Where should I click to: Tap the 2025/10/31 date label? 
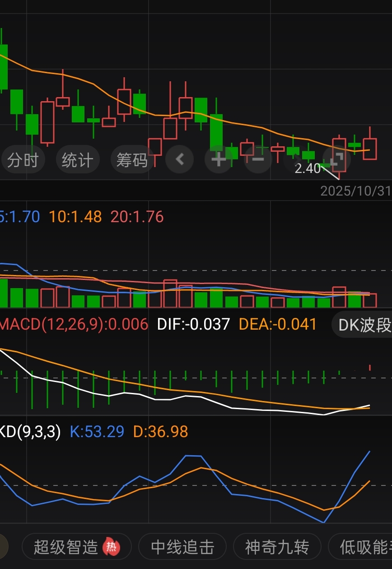[356, 191]
